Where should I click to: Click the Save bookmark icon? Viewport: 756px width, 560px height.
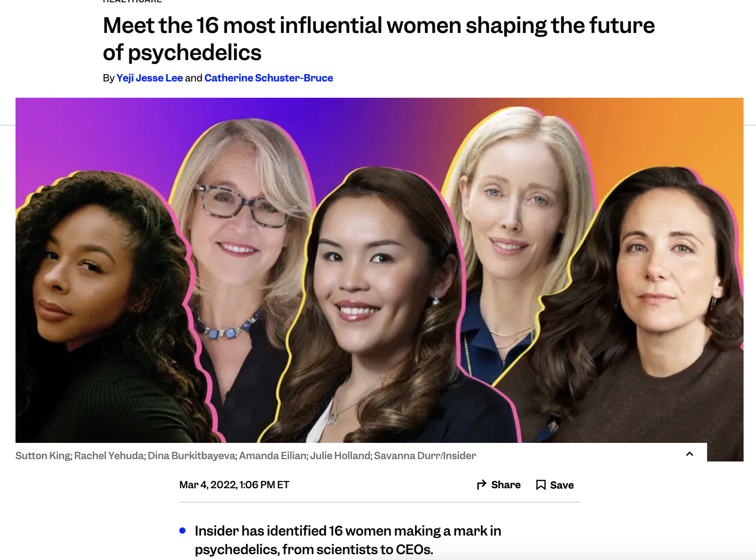point(541,485)
